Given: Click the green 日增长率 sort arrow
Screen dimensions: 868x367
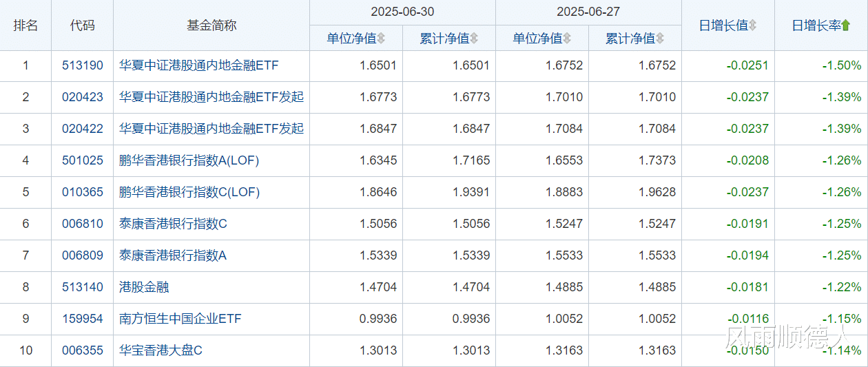Looking at the screenshot, I should tap(846, 25).
